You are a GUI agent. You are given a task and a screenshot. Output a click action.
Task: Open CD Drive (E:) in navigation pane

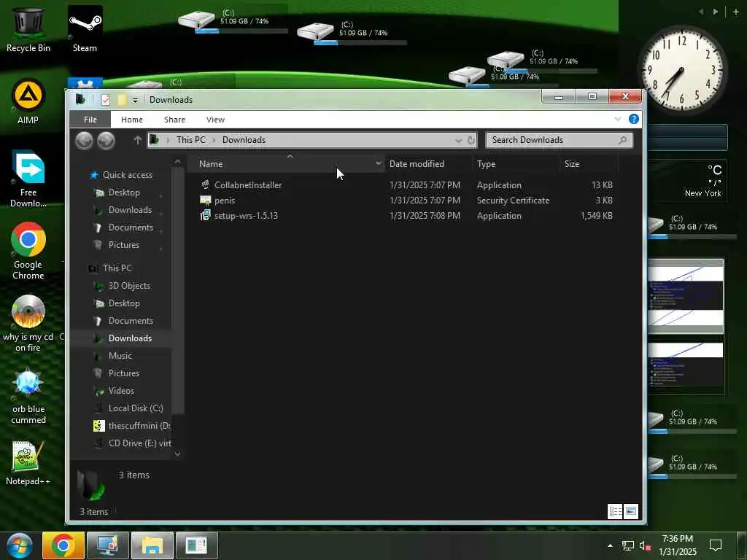point(139,443)
